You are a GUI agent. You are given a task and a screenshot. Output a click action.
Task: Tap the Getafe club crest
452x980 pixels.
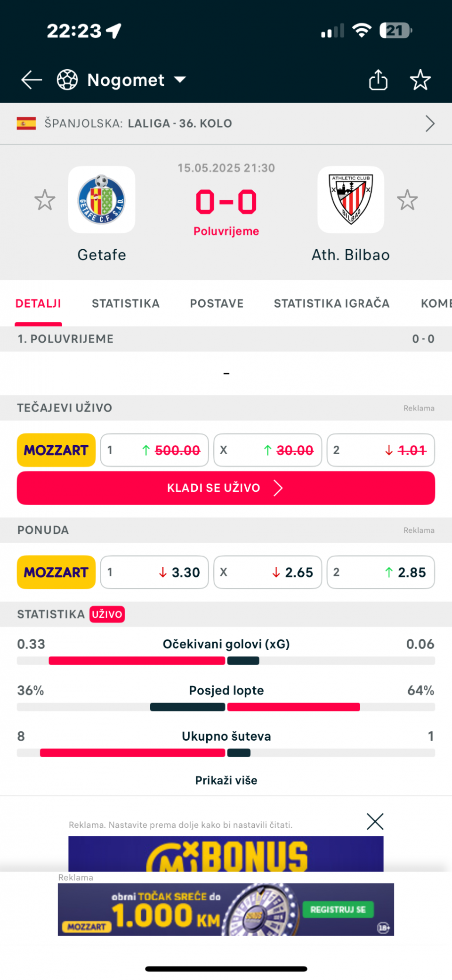[x=102, y=200]
